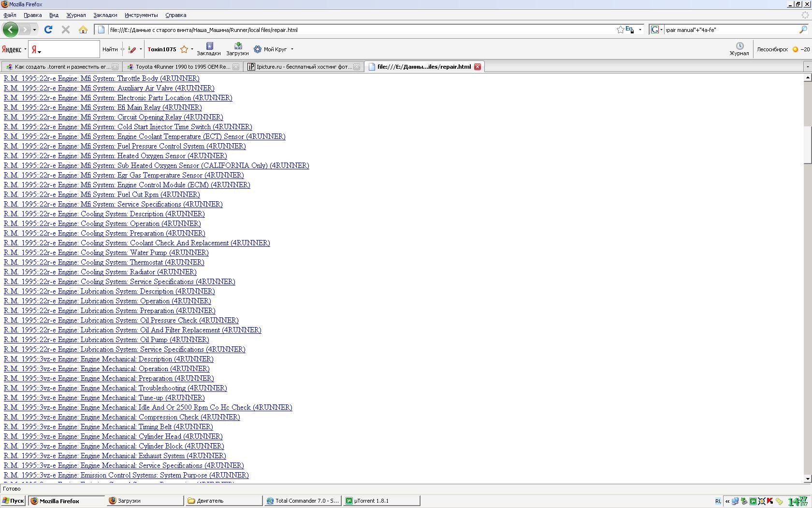
Task: Go back with the green Back arrow
Action: (x=11, y=30)
